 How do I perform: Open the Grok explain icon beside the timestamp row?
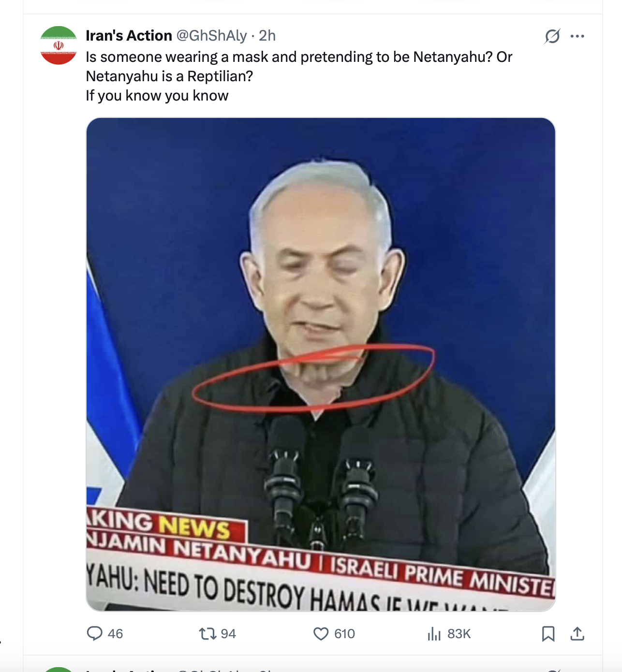click(x=552, y=36)
